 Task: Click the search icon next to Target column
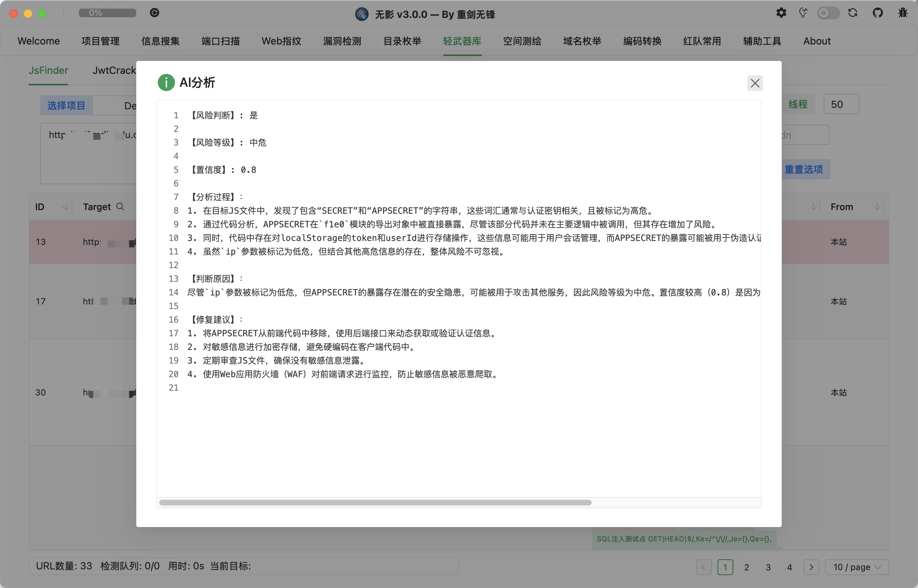click(x=120, y=207)
